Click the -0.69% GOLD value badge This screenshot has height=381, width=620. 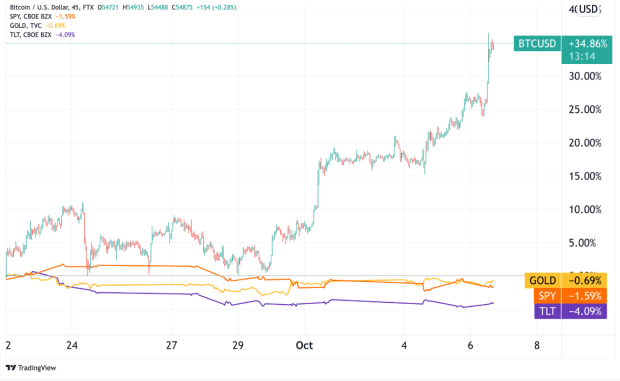584,280
